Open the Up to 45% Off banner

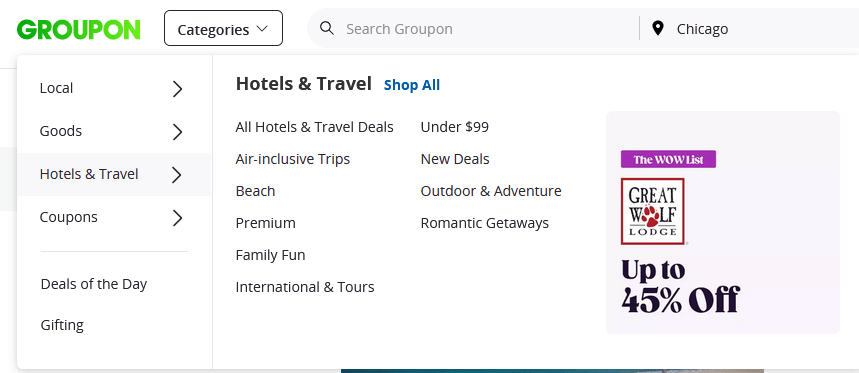[723, 223]
